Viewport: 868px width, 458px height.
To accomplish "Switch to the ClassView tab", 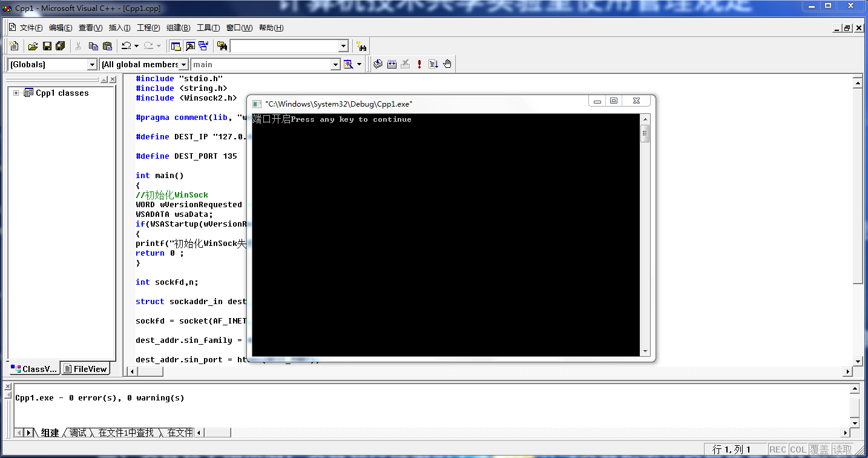I will tap(35, 369).
